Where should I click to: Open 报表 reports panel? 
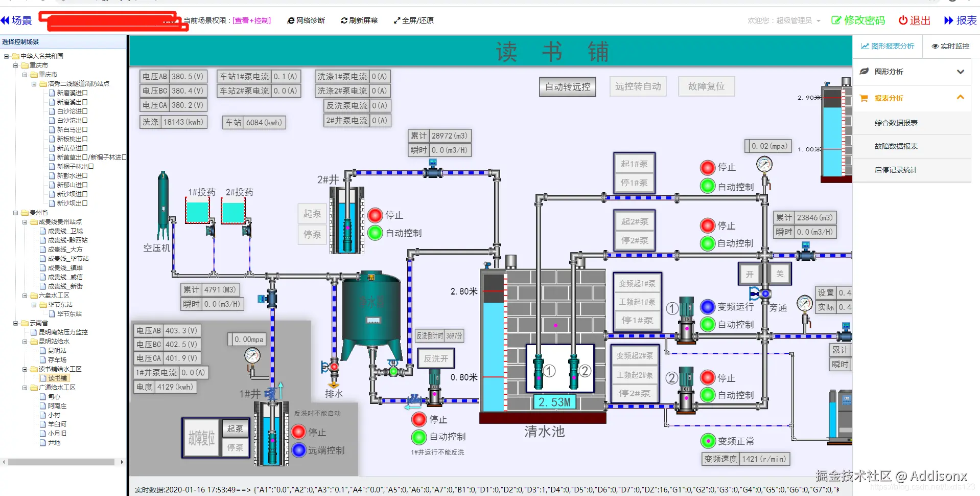coord(961,20)
